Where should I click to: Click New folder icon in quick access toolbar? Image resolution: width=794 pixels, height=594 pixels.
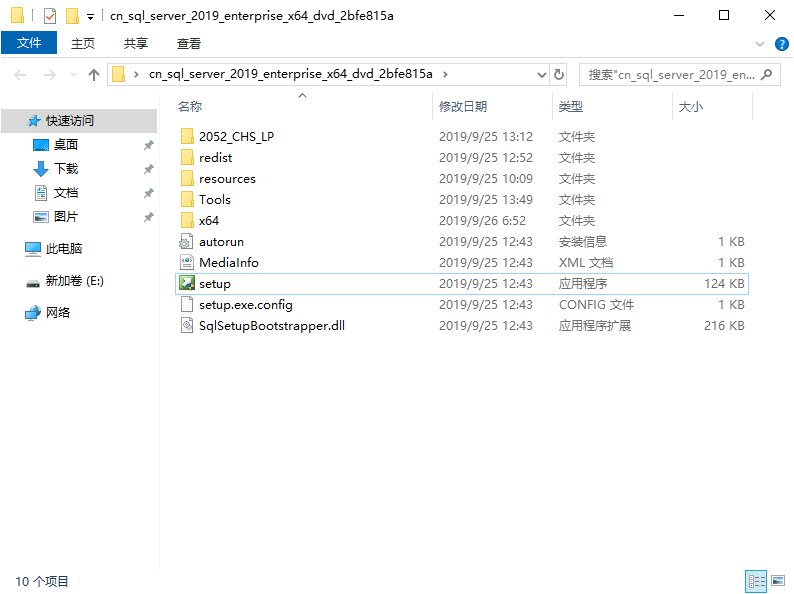click(72, 16)
